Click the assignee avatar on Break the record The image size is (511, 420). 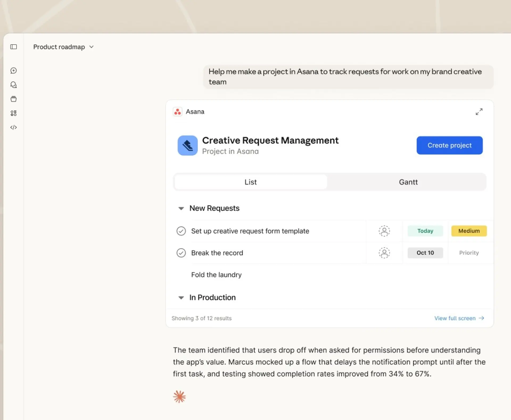pos(384,253)
